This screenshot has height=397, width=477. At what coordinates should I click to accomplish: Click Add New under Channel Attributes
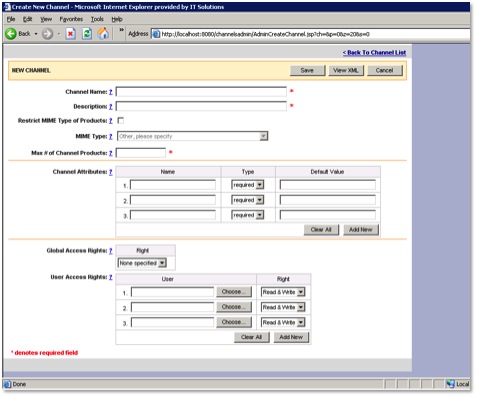[361, 230]
